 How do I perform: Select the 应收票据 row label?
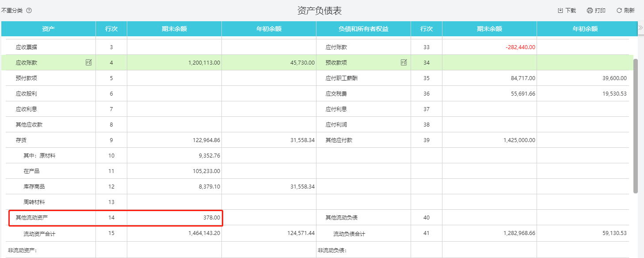[x=27, y=47]
